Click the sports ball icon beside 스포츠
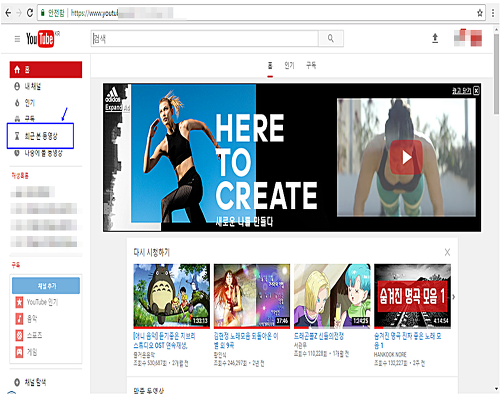Viewport: 500px width, 398px height. [19, 335]
